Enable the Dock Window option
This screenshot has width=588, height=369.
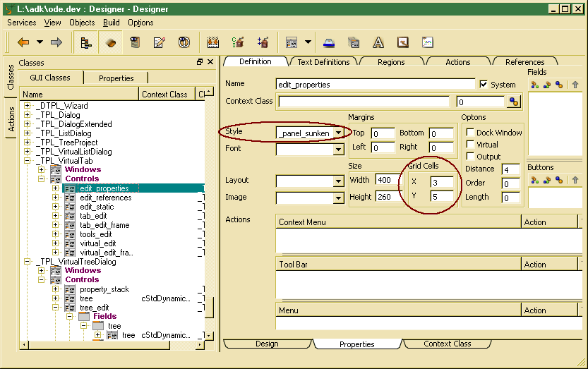point(470,133)
